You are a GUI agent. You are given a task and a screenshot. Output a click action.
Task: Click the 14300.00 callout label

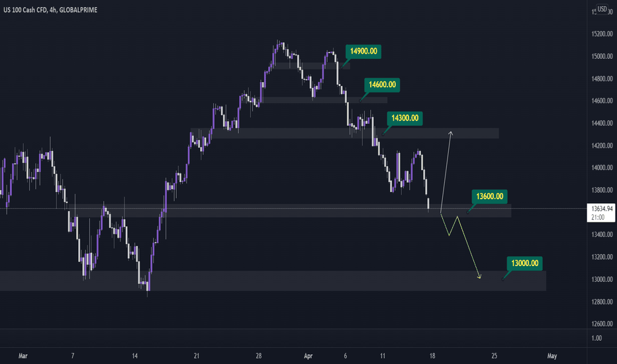[404, 118]
